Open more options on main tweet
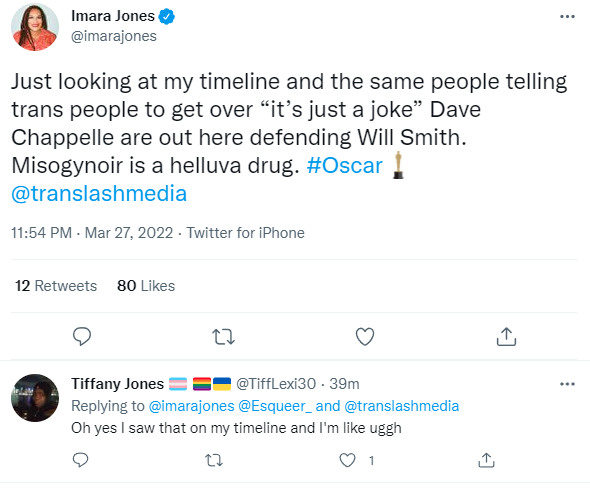Image resolution: width=590 pixels, height=492 pixels. [x=567, y=17]
